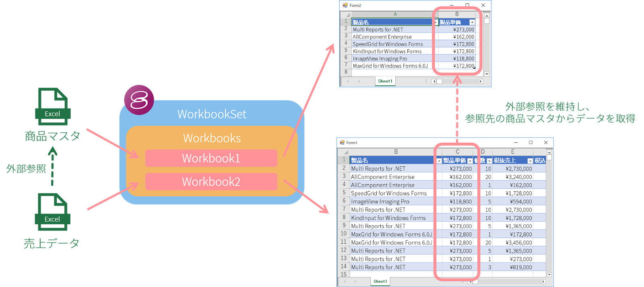
Task: Click the purple logo on the WorkbookSet box
Action: 139,100
